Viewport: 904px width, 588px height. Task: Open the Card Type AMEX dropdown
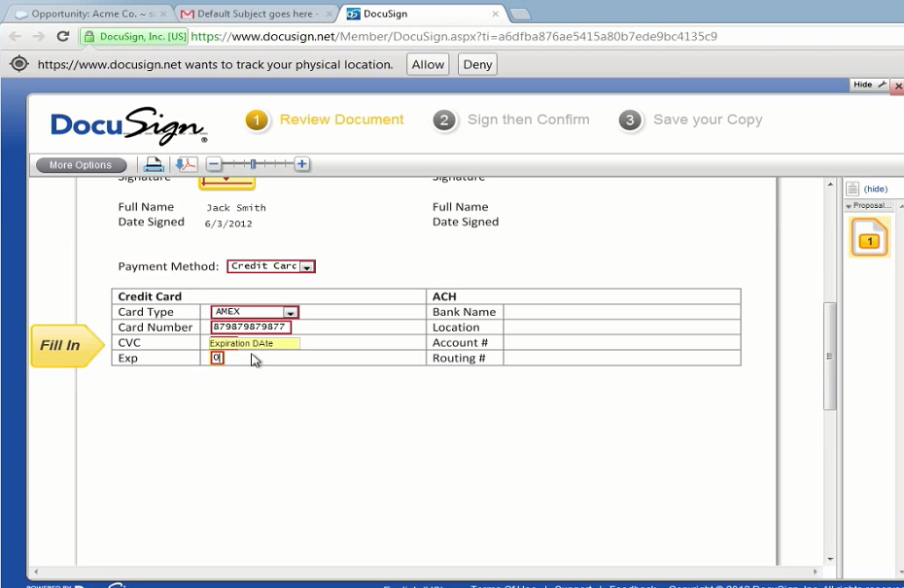(x=255, y=312)
